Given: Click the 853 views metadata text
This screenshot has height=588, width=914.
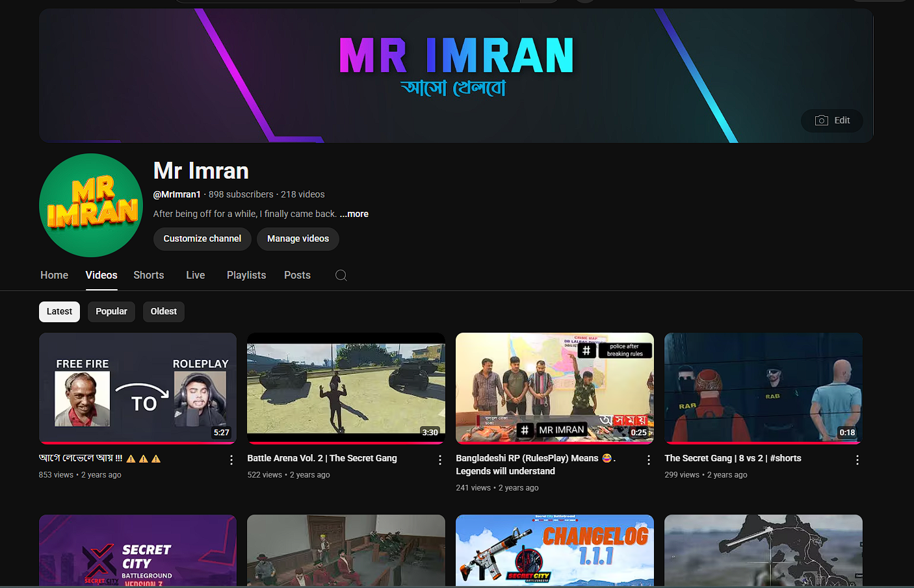Looking at the screenshot, I should tap(56, 475).
